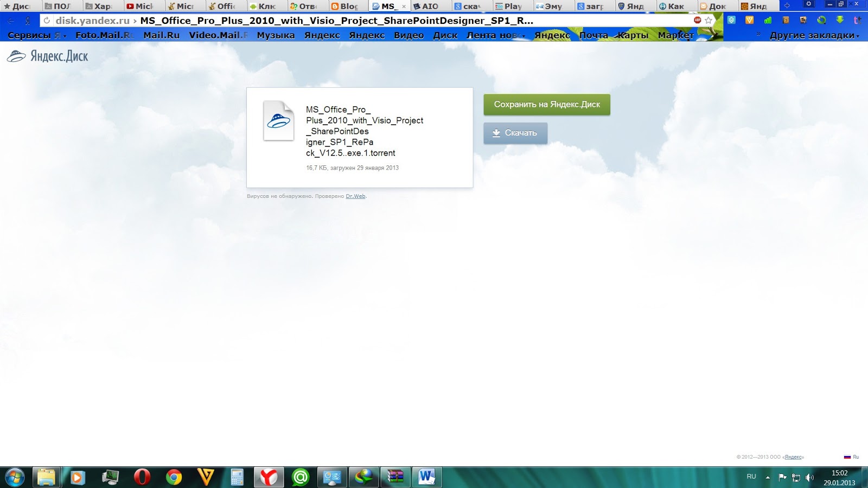
Task: Click the green circular arrows extension icon
Action: 822,20
